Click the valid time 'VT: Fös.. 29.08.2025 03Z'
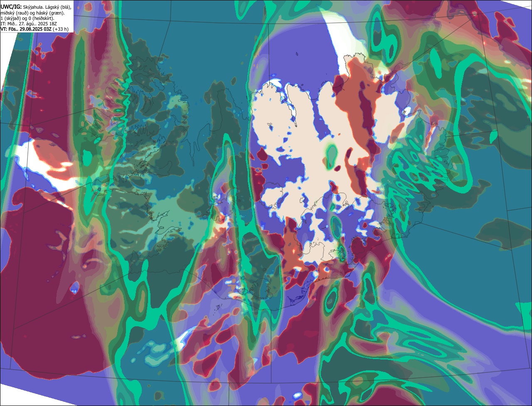532x406 pixels. [x=26, y=29]
